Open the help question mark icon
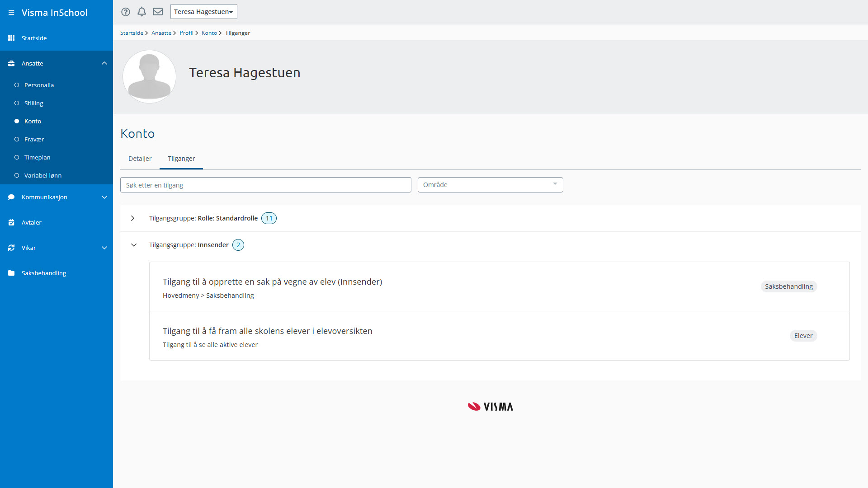Viewport: 868px width, 488px height. click(126, 12)
